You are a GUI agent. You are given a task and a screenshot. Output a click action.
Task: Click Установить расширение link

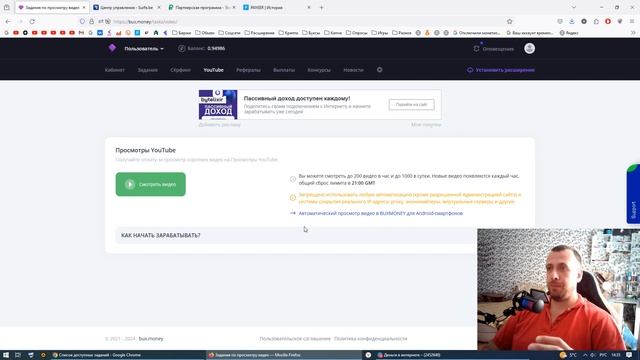point(501,70)
